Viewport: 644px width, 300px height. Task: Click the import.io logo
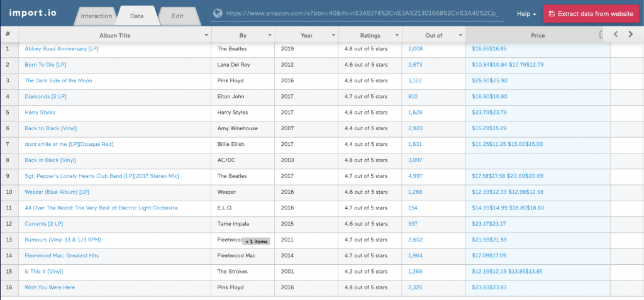[x=34, y=13]
